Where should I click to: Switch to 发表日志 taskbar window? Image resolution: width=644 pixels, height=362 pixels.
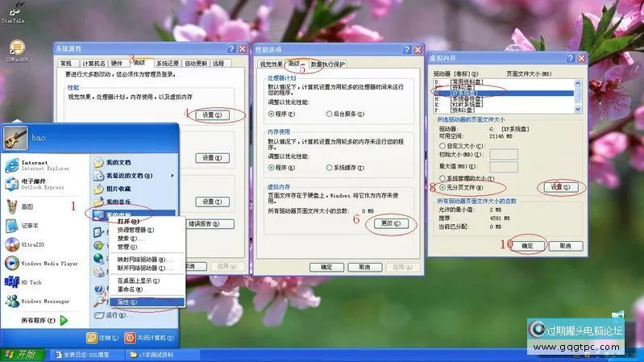tap(85, 354)
